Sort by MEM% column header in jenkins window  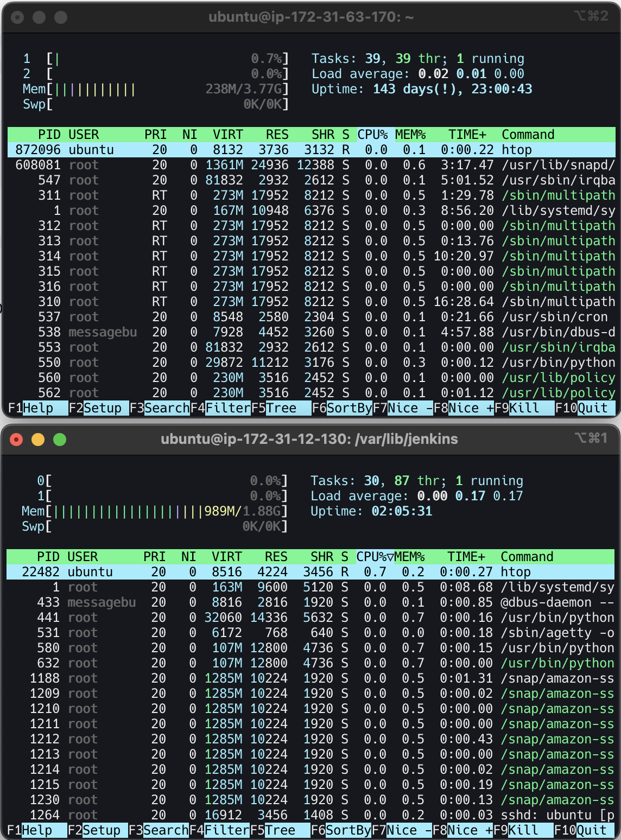click(x=409, y=557)
